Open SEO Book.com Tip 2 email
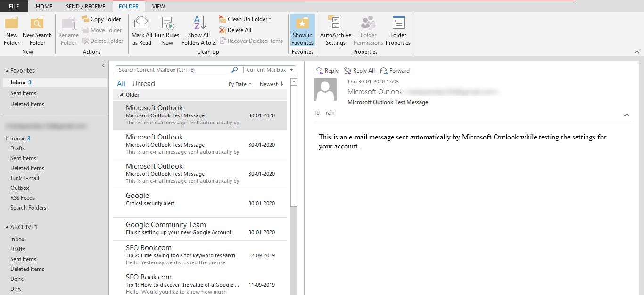 tap(200, 255)
